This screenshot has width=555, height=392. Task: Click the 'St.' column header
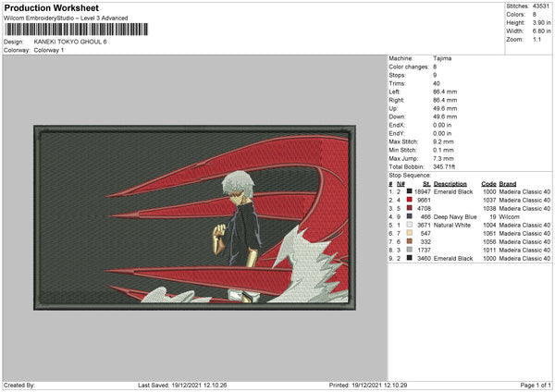click(426, 184)
